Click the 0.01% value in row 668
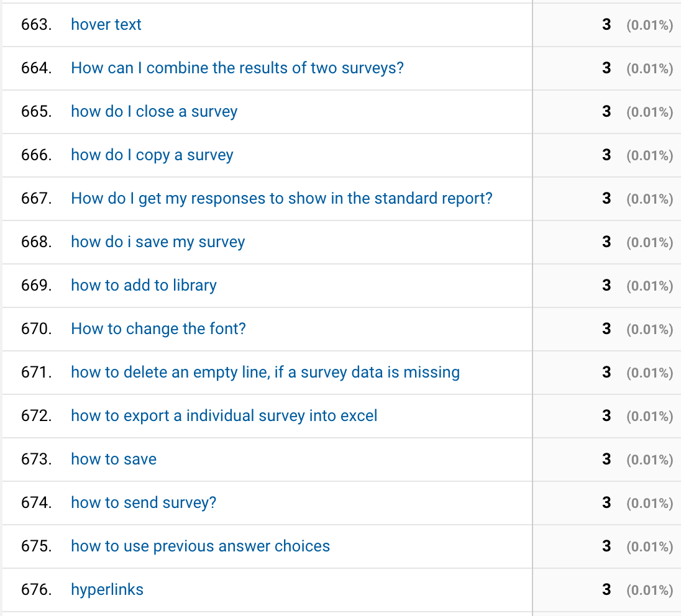Screen dimensions: 681x616 pyautogui.click(x=649, y=243)
